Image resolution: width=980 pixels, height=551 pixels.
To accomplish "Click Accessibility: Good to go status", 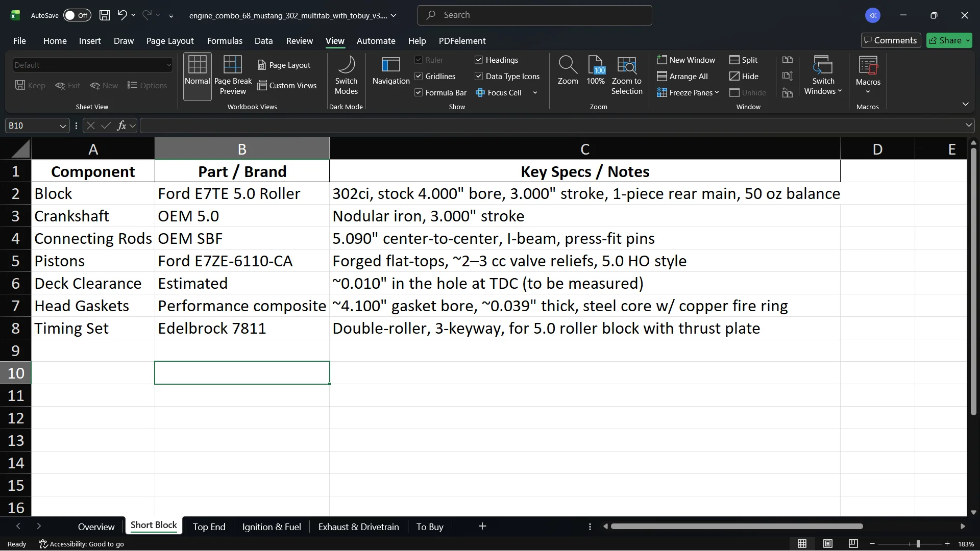I will click(x=82, y=544).
